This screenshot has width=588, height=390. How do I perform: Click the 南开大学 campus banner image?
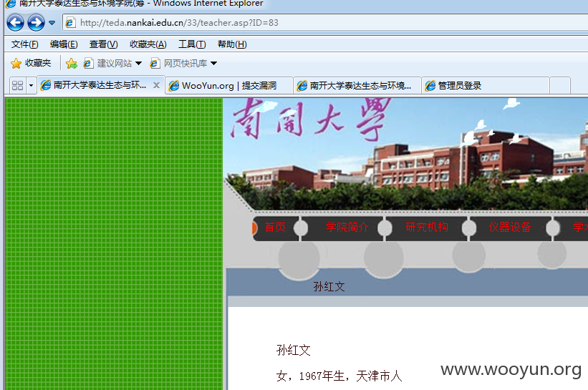point(406,154)
